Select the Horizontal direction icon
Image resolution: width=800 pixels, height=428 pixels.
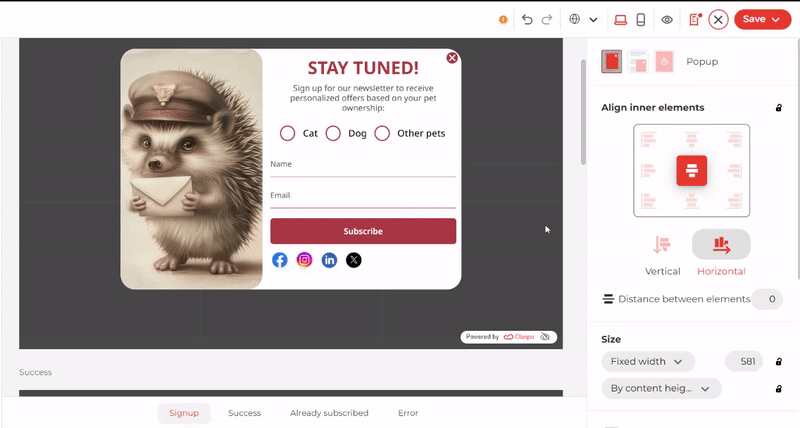[721, 245]
